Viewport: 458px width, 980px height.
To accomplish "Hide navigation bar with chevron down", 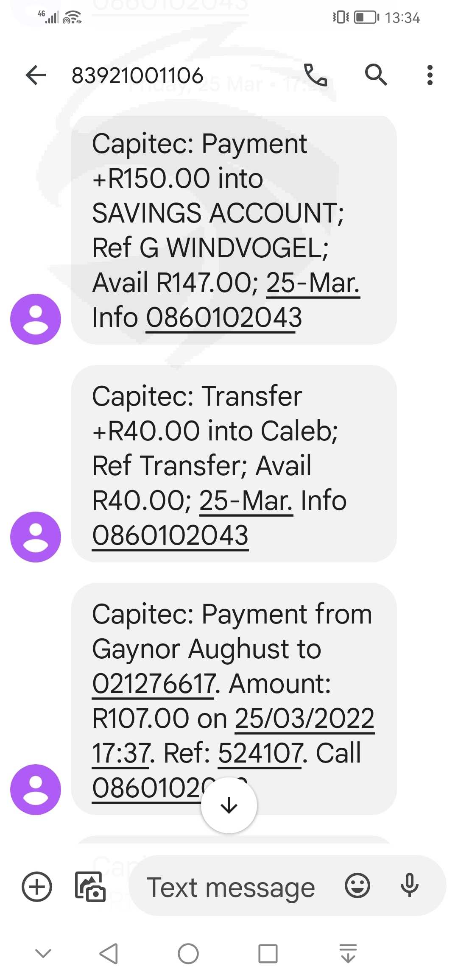I will 43,954.
